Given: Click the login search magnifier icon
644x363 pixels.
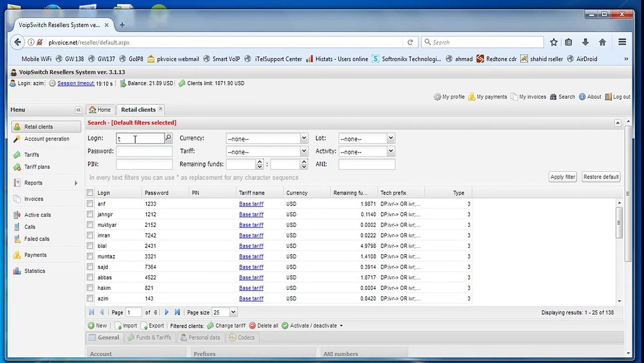Looking at the screenshot, I should pyautogui.click(x=168, y=138).
